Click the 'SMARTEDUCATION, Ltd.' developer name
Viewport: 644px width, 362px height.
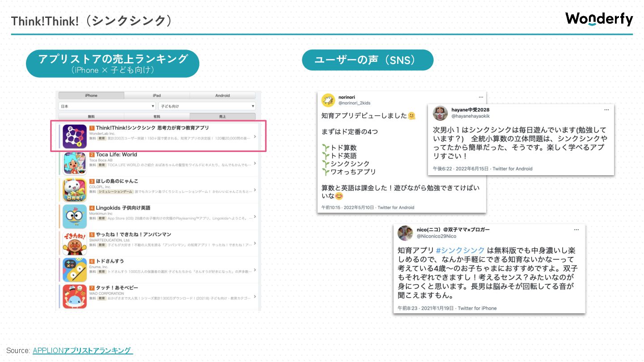tap(109, 240)
